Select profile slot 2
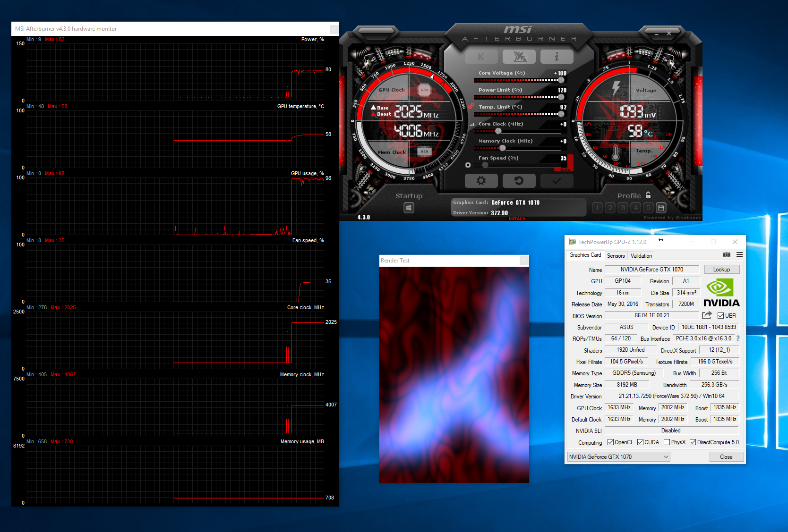Screen dimensions: 788x532 click(610, 208)
